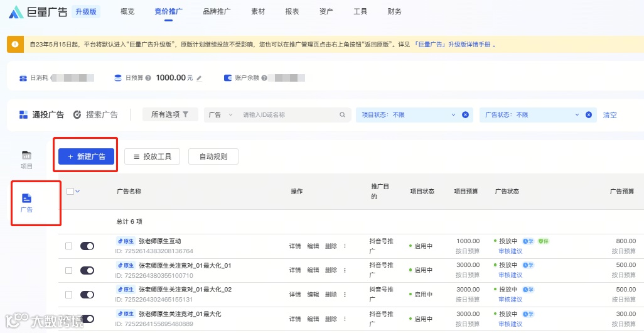Select 通投广告 mode

click(x=42, y=115)
